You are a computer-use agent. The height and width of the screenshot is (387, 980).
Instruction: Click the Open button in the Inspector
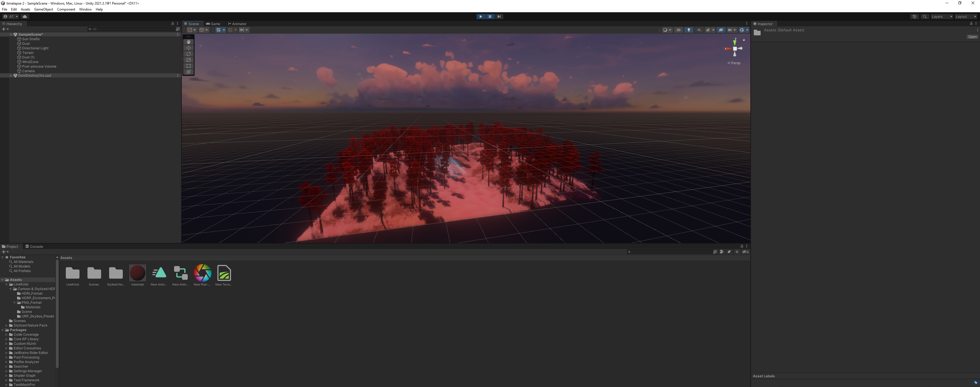pyautogui.click(x=972, y=37)
